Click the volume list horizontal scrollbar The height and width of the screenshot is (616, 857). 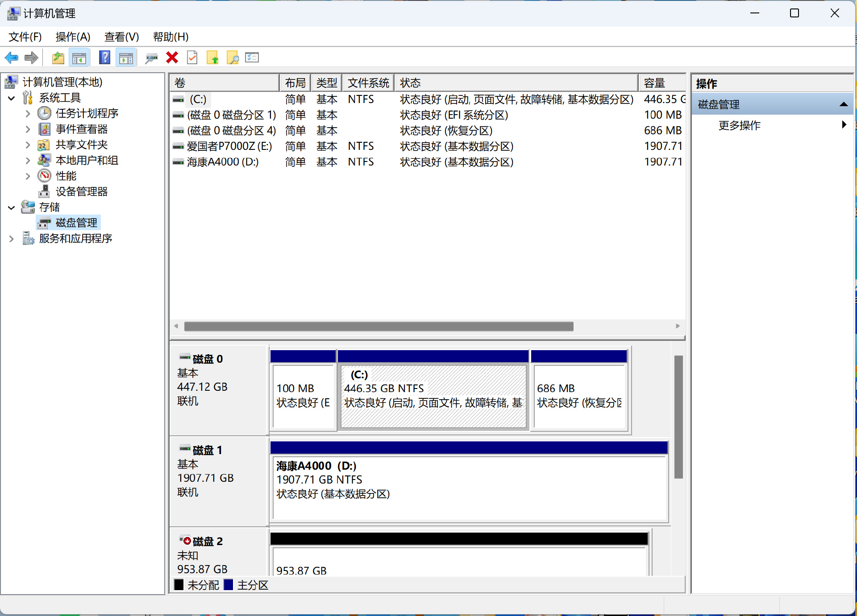click(x=379, y=327)
